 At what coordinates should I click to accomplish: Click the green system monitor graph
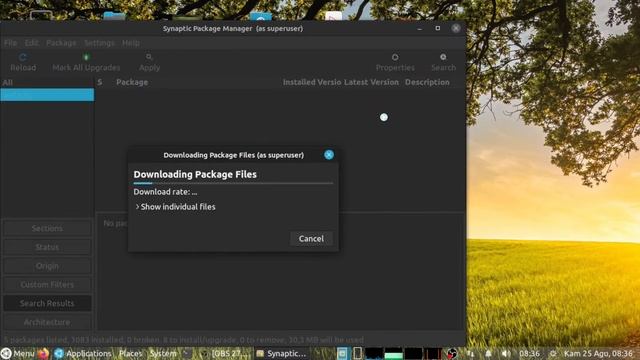coord(393,353)
